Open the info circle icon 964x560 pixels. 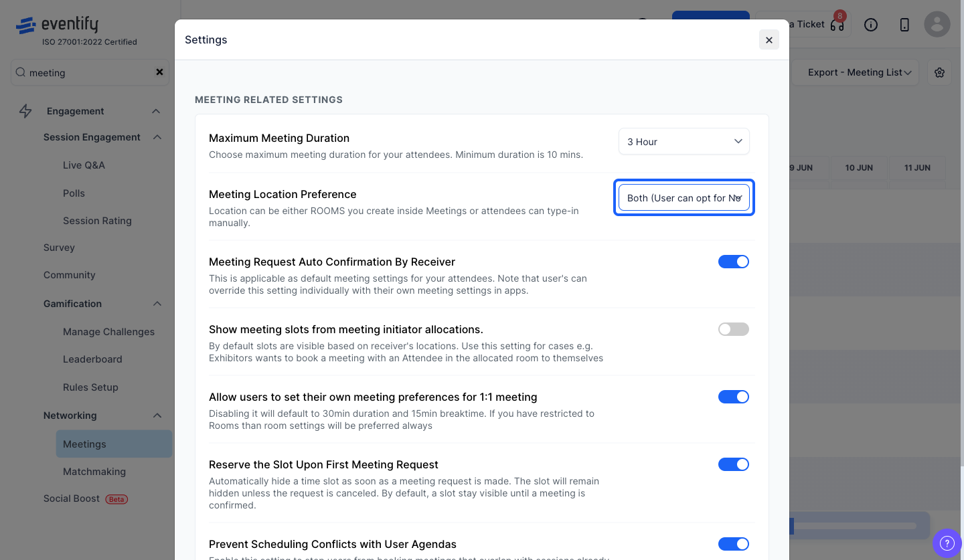[871, 25]
